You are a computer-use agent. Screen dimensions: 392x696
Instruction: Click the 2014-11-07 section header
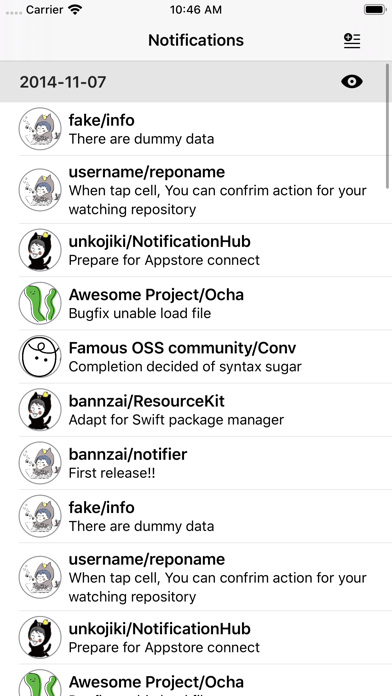click(x=196, y=82)
